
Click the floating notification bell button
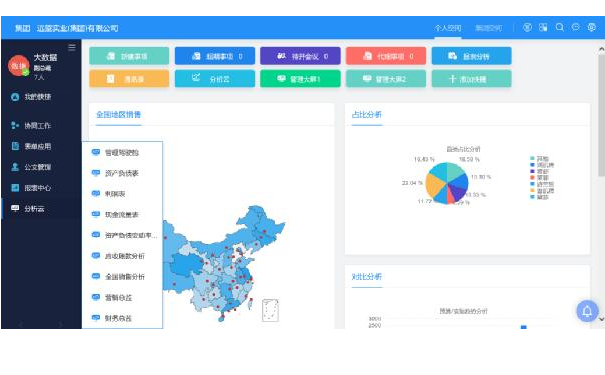pyautogui.click(x=587, y=311)
